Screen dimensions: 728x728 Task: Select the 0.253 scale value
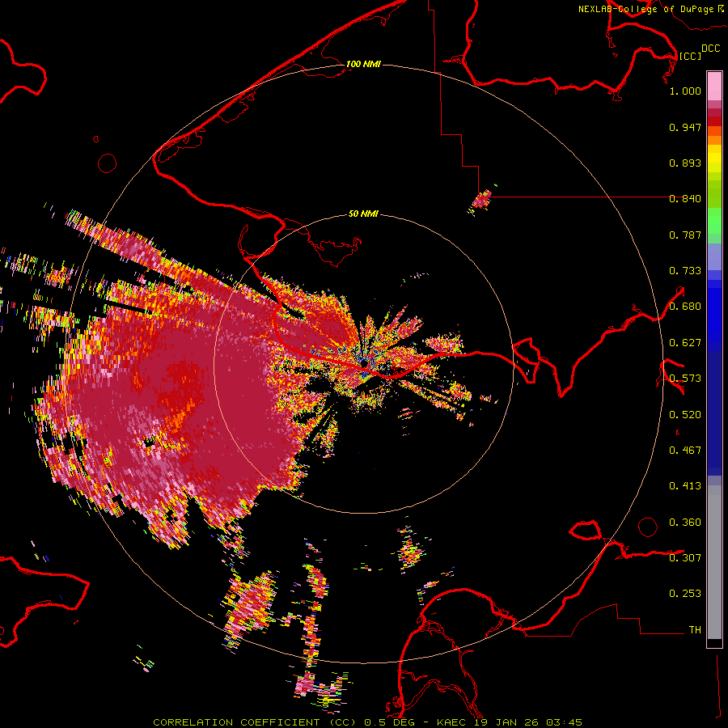(685, 594)
